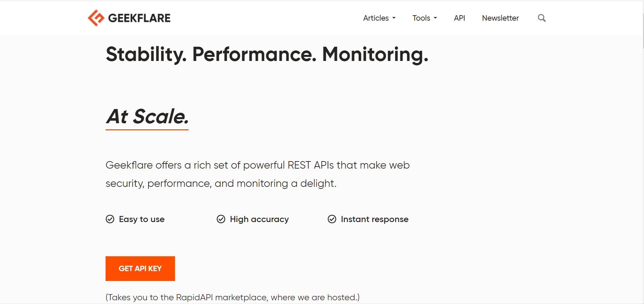Click the caret arrow next to Articles
The width and height of the screenshot is (644, 304).
click(394, 18)
